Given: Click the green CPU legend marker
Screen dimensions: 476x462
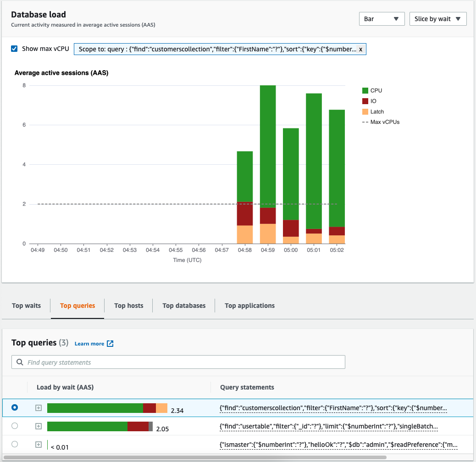Looking at the screenshot, I should point(365,90).
